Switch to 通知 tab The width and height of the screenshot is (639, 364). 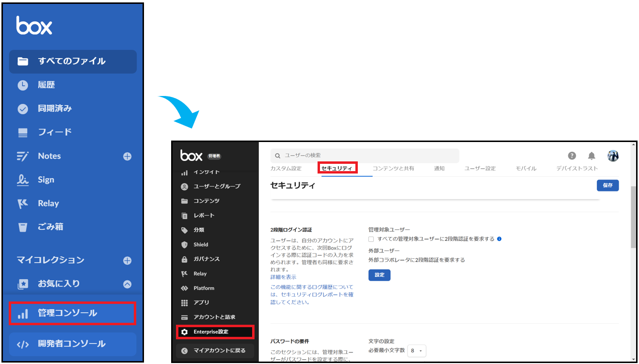click(x=439, y=169)
